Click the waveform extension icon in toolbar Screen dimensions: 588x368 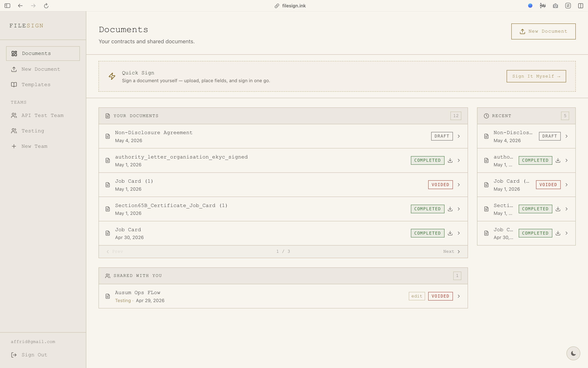[543, 6]
